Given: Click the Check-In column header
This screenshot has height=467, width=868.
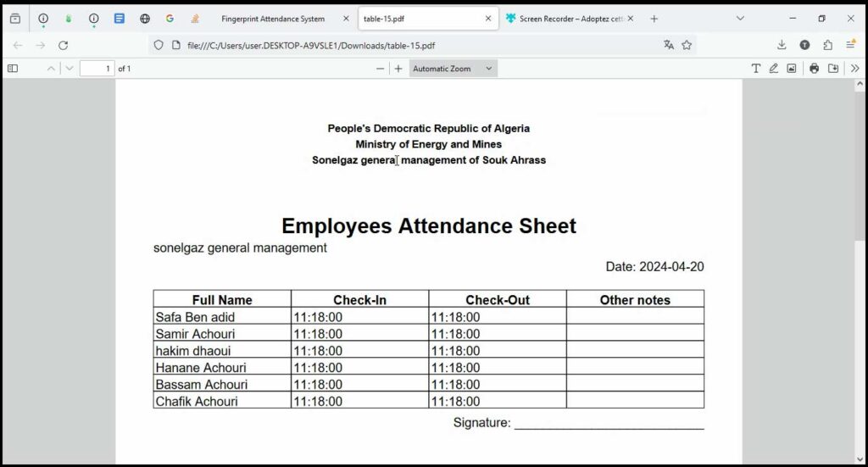Looking at the screenshot, I should (x=359, y=300).
